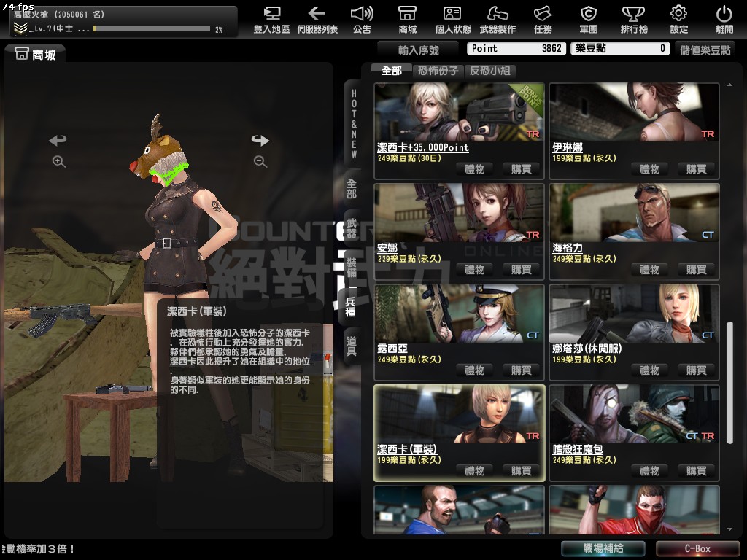
Task: Open the C-Box button
Action: [x=697, y=548]
